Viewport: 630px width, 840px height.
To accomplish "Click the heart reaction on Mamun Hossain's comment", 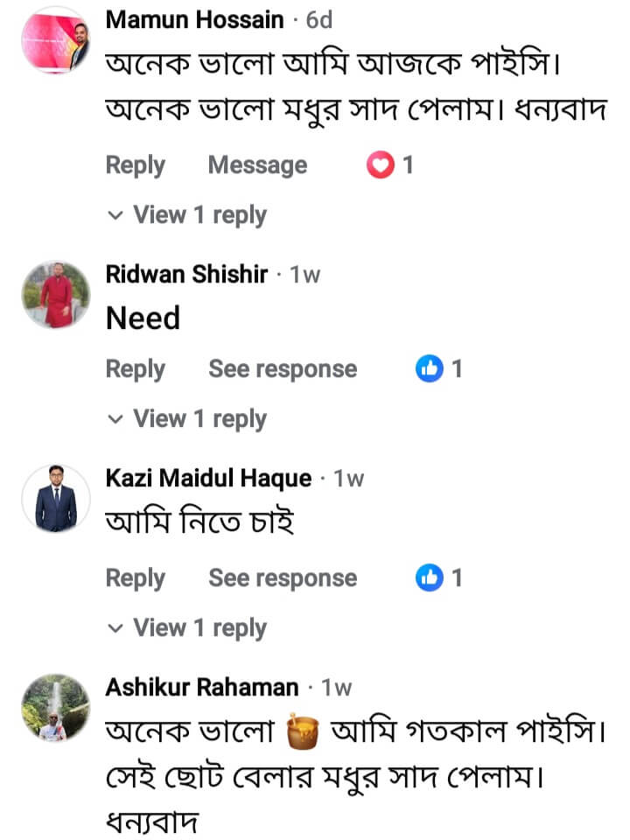I will pyautogui.click(x=381, y=164).
